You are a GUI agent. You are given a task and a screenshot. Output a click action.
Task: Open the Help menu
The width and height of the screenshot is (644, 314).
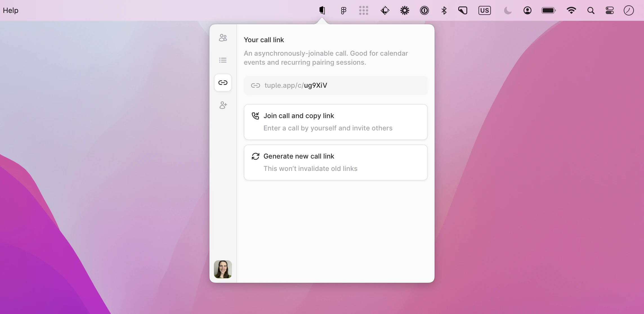pyautogui.click(x=10, y=10)
